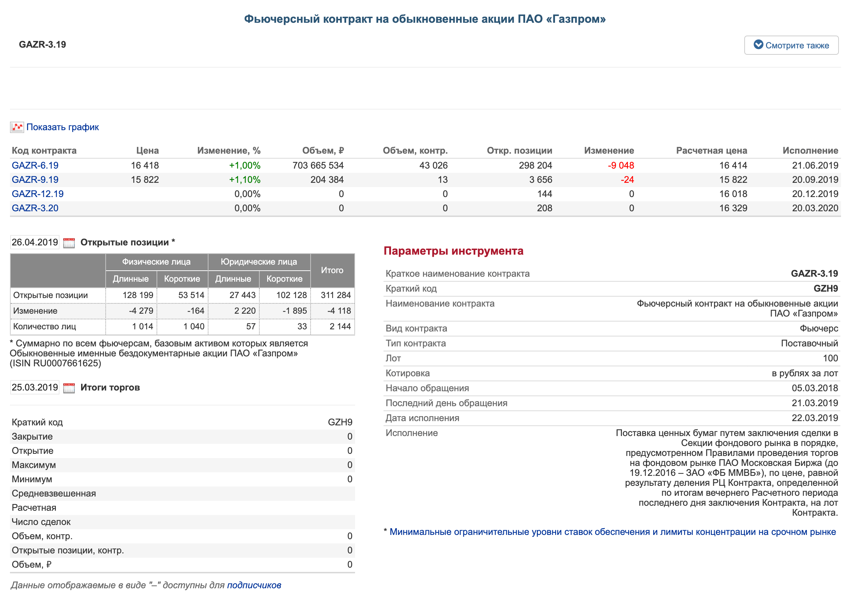Click the Открытые позиции * heading
This screenshot has width=851, height=616.
(x=128, y=242)
